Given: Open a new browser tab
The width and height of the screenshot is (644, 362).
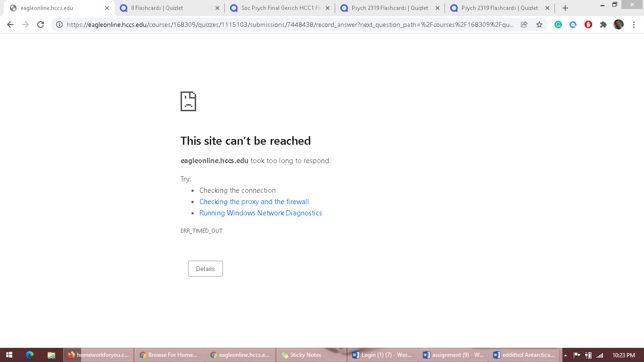Looking at the screenshot, I should pyautogui.click(x=565, y=8).
